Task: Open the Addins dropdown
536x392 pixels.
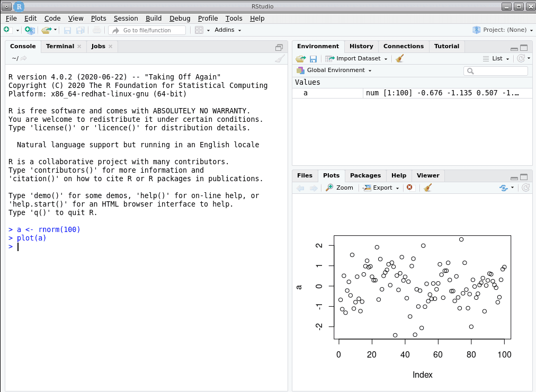Action: (x=228, y=30)
